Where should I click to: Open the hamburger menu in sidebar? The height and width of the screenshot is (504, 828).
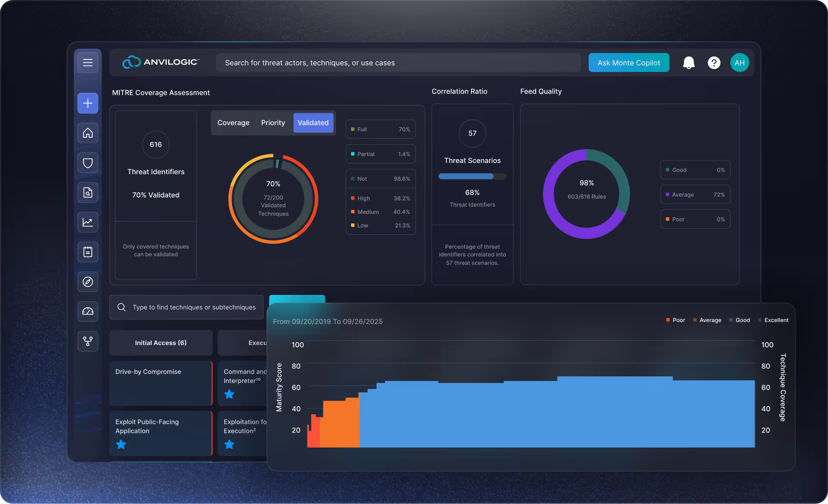[x=88, y=63]
